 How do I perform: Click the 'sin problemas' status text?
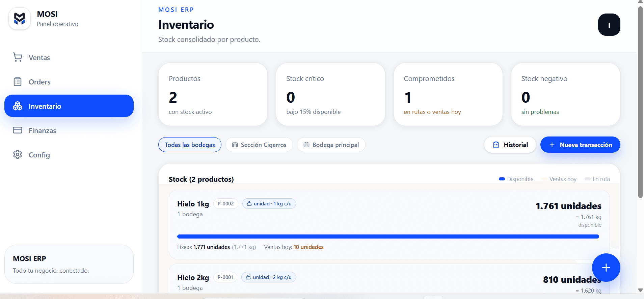(540, 112)
